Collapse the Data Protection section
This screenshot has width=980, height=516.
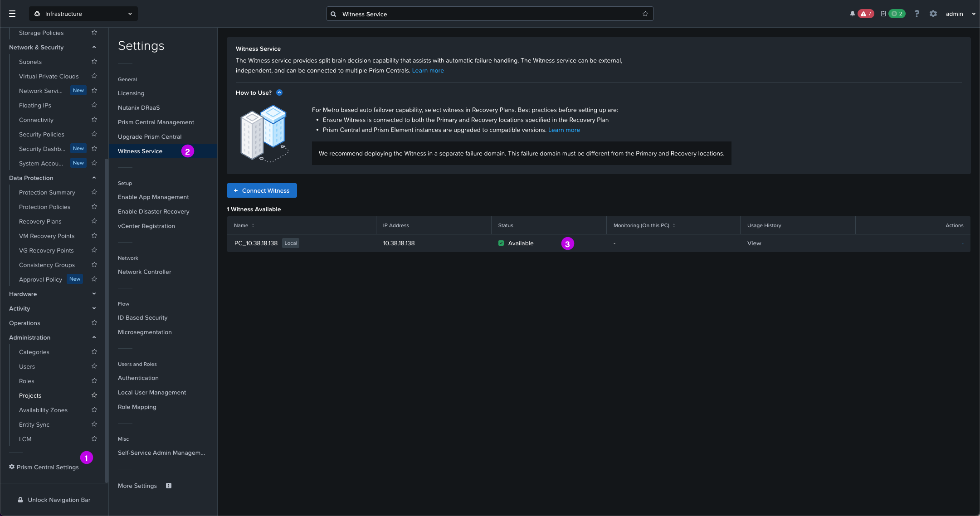94,178
